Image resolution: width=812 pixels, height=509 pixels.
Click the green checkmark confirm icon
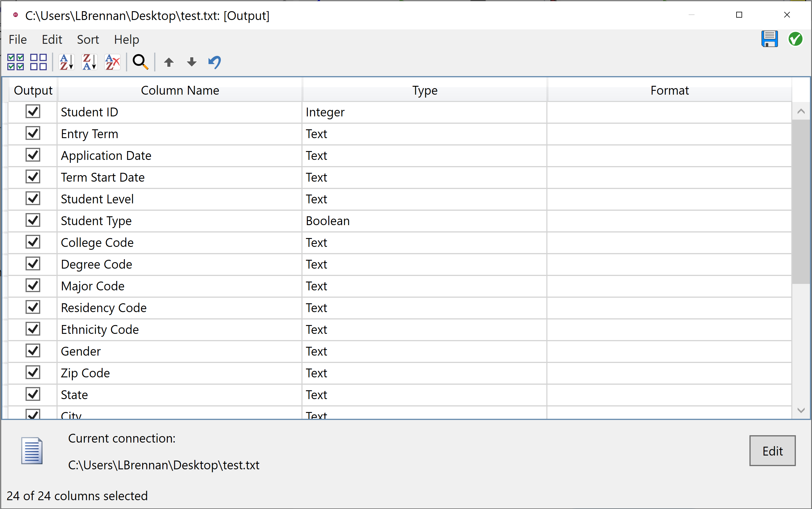[795, 39]
